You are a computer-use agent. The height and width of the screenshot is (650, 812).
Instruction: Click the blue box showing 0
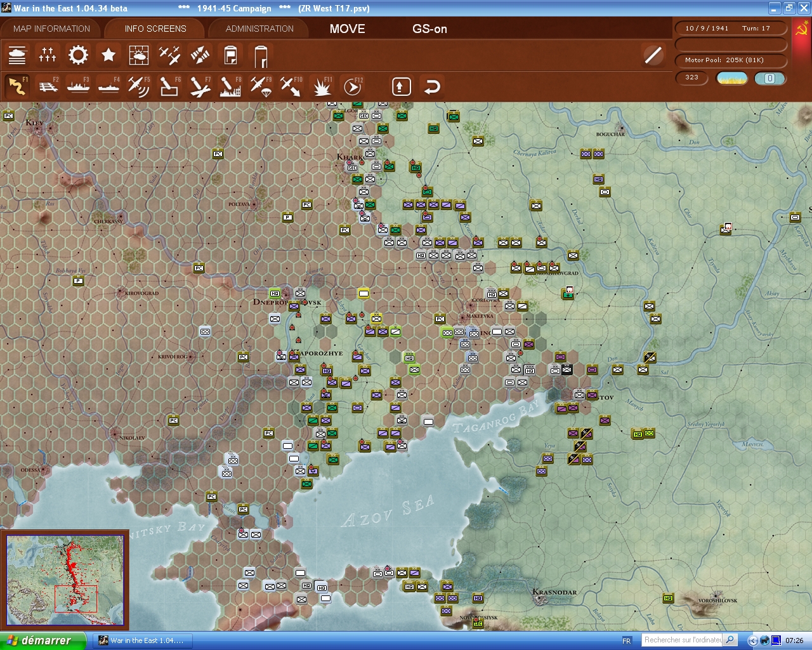click(770, 78)
